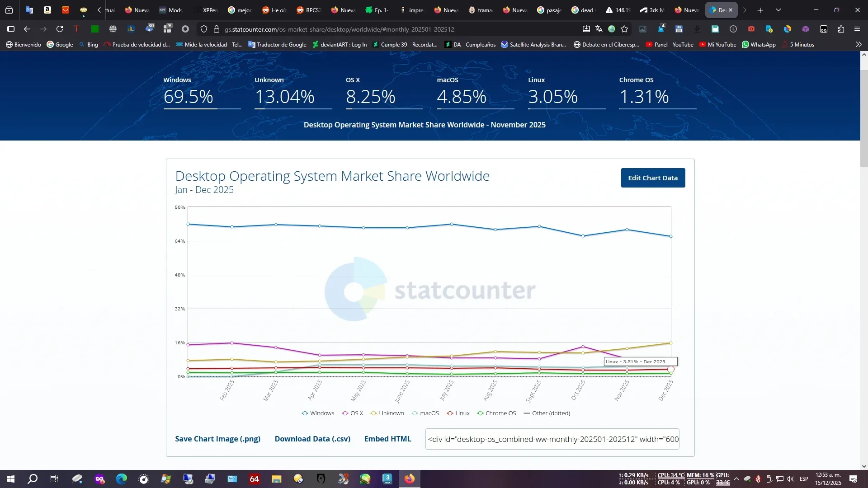Open the taskbar search magnifier
This screenshot has height=488, width=868.
coord(33,479)
